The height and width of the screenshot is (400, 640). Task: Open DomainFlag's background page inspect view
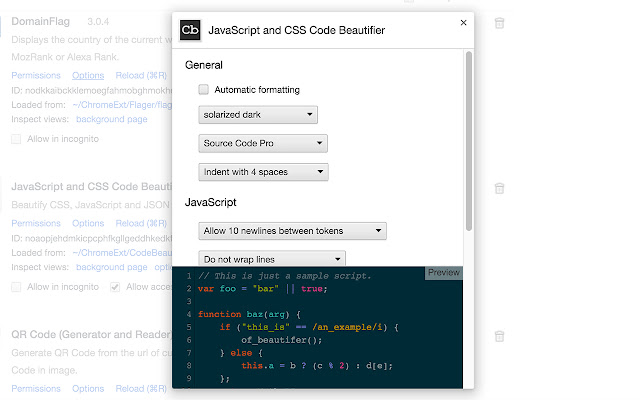point(112,119)
